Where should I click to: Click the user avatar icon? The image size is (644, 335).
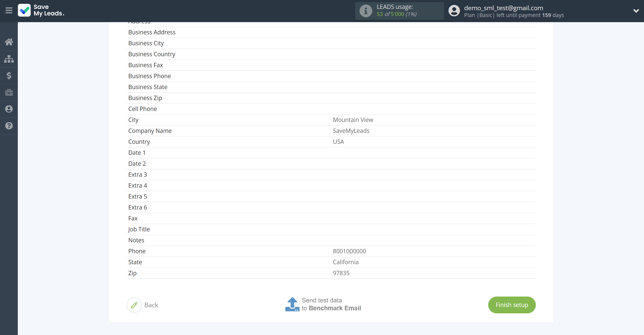[454, 11]
